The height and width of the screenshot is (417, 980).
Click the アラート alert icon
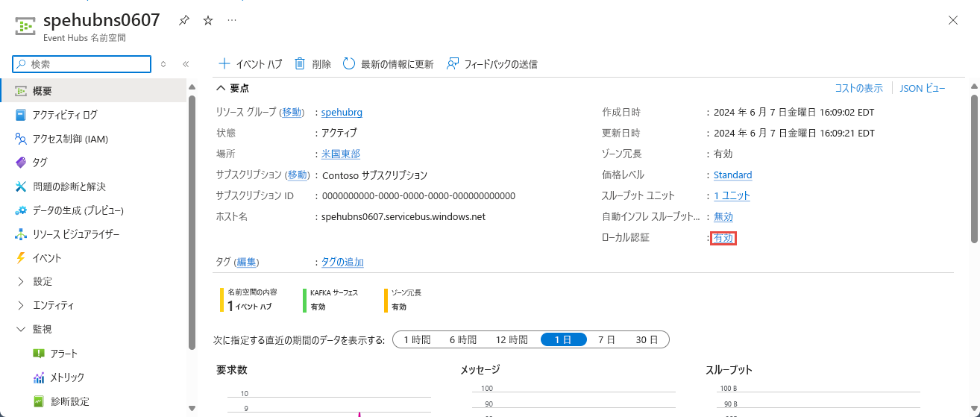(39, 354)
